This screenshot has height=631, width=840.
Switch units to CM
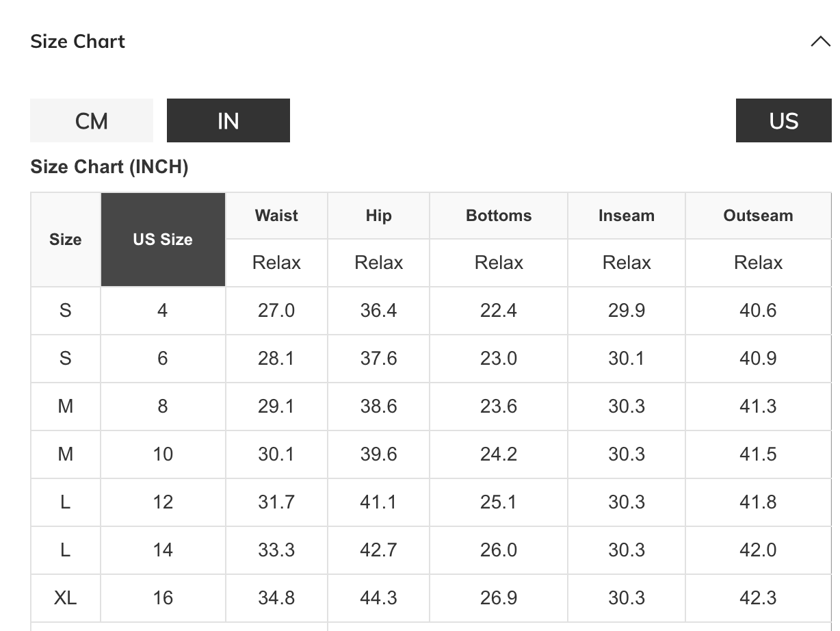point(92,121)
